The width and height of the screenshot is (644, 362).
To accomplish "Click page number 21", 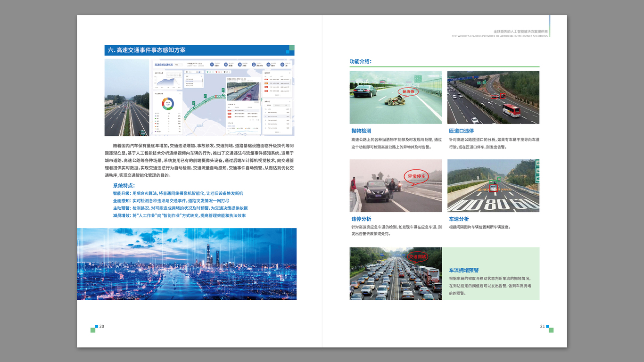I will [x=543, y=326].
